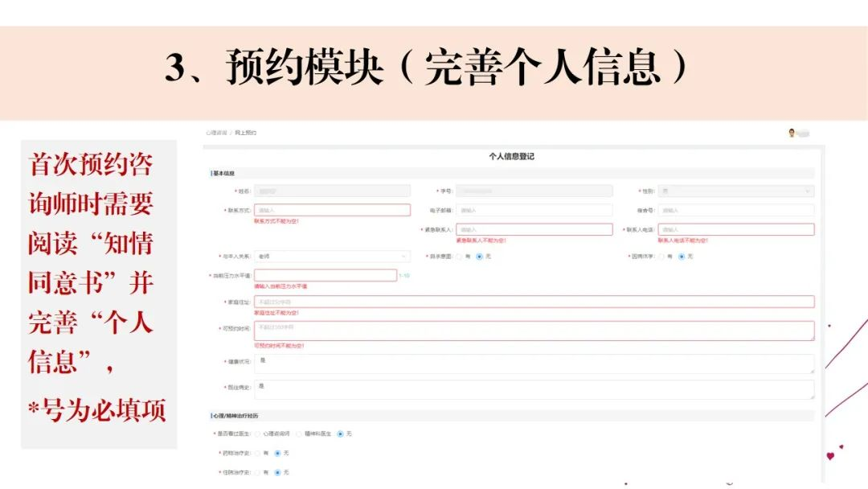The width and height of the screenshot is (868, 489).
Task: Click the 联系人电话 contact phone field
Action: (736, 229)
